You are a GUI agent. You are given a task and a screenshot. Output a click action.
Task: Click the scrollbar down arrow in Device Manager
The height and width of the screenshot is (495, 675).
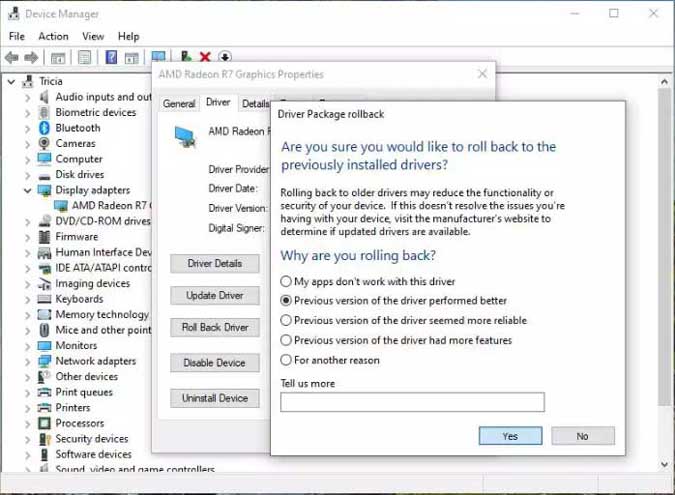pos(665,464)
